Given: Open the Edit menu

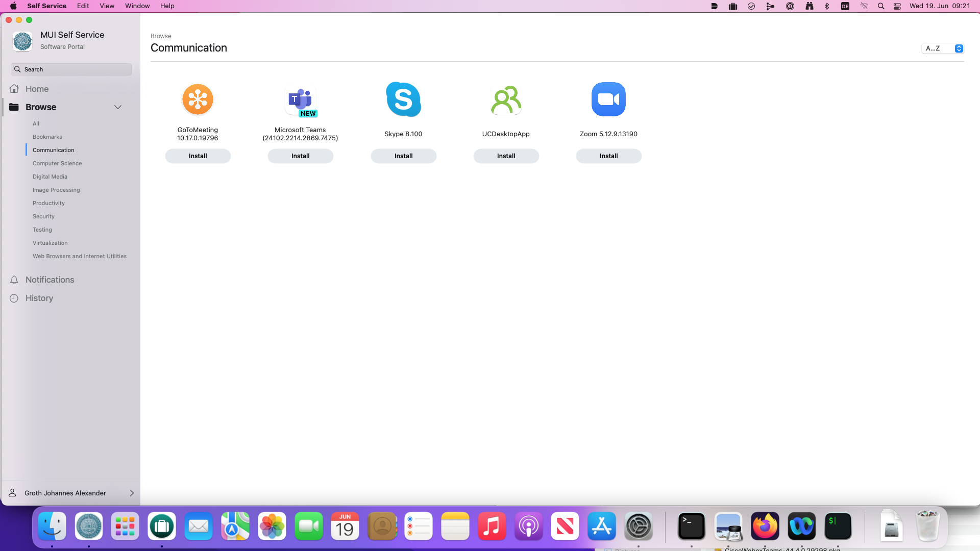Looking at the screenshot, I should coord(83,6).
